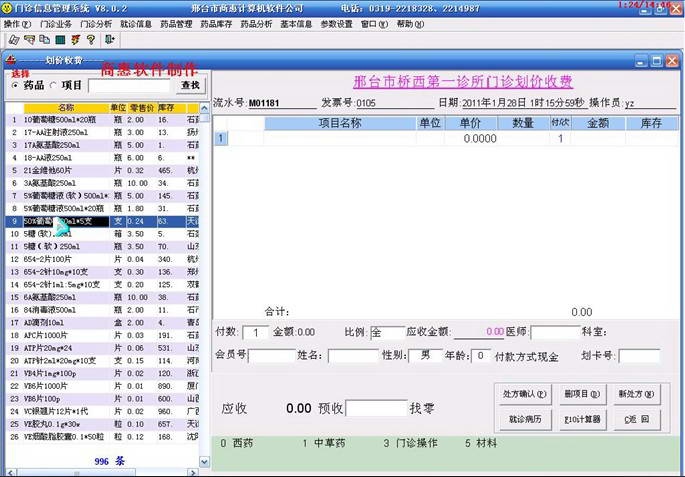Click the smiley application icon in title bar
Viewport: 685px width, 477px height.
pyautogui.click(x=7, y=7)
